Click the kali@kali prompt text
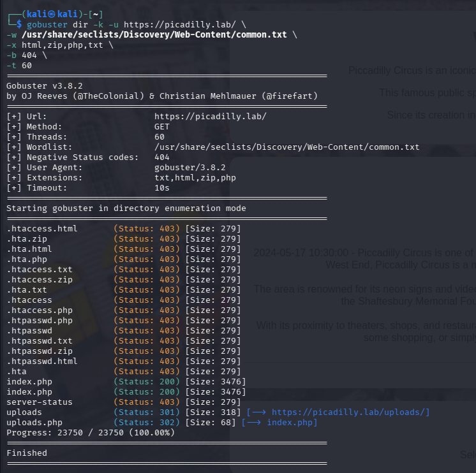This screenshot has height=473, width=476. click(x=52, y=14)
